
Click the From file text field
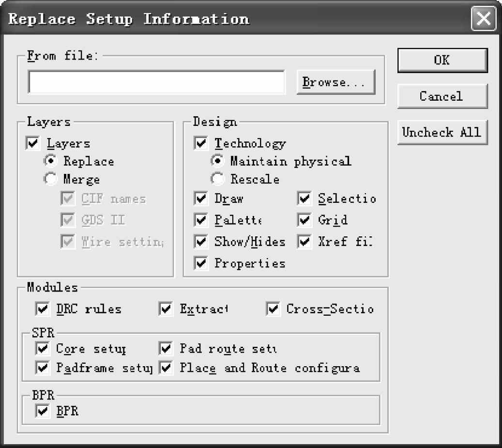pos(156,82)
